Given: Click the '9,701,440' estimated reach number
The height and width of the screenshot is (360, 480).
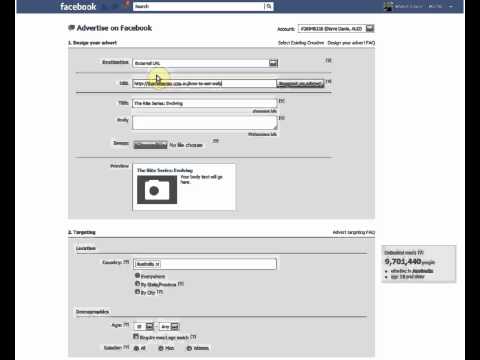Looking at the screenshot, I should pyautogui.click(x=403, y=261).
